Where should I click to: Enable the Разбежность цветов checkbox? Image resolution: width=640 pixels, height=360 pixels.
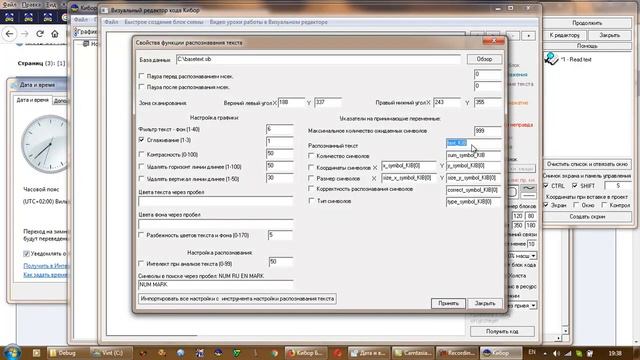coord(141,235)
